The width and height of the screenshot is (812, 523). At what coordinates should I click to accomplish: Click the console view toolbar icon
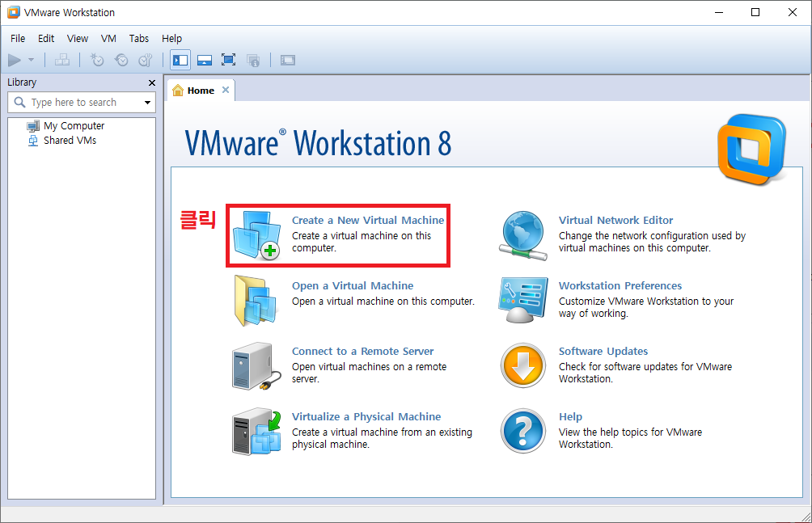tap(288, 60)
